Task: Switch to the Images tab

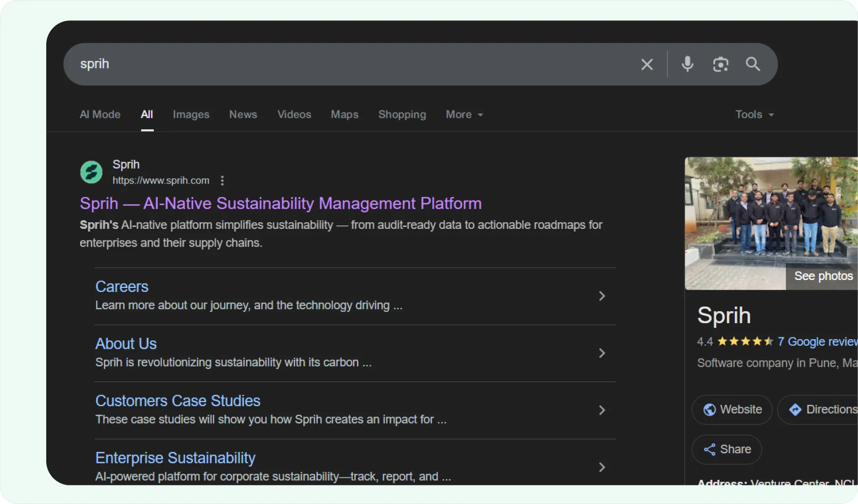Action: 191,115
